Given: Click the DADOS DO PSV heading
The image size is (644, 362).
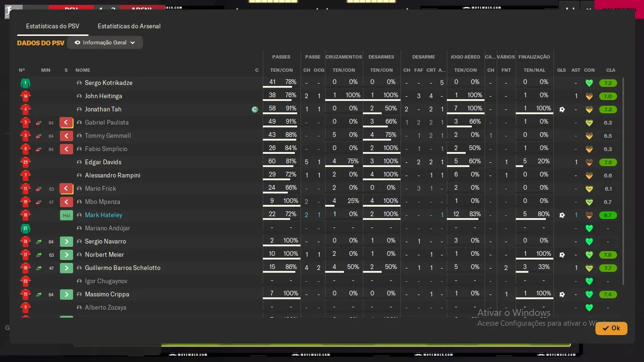Looking at the screenshot, I should [41, 43].
